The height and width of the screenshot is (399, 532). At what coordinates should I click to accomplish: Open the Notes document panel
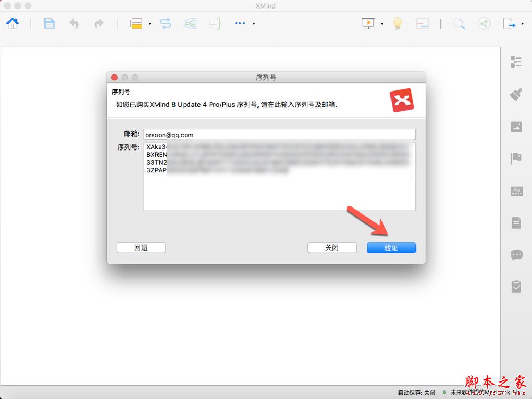click(516, 223)
